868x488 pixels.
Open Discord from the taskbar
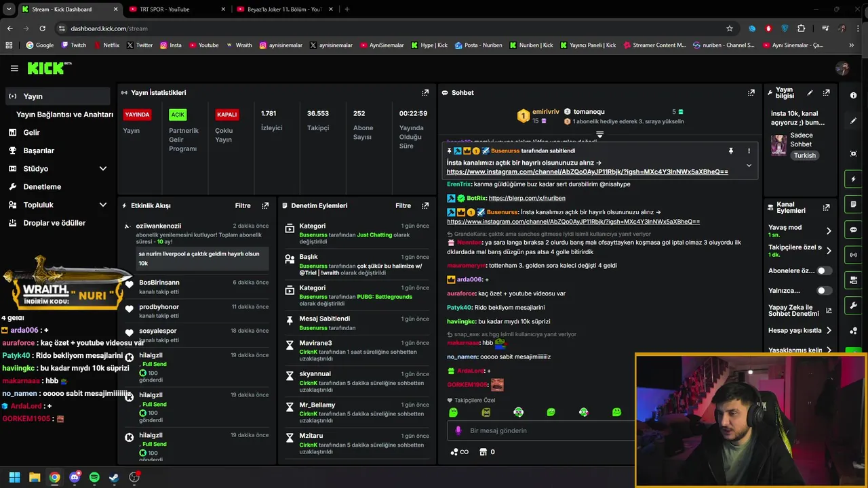[75, 477]
